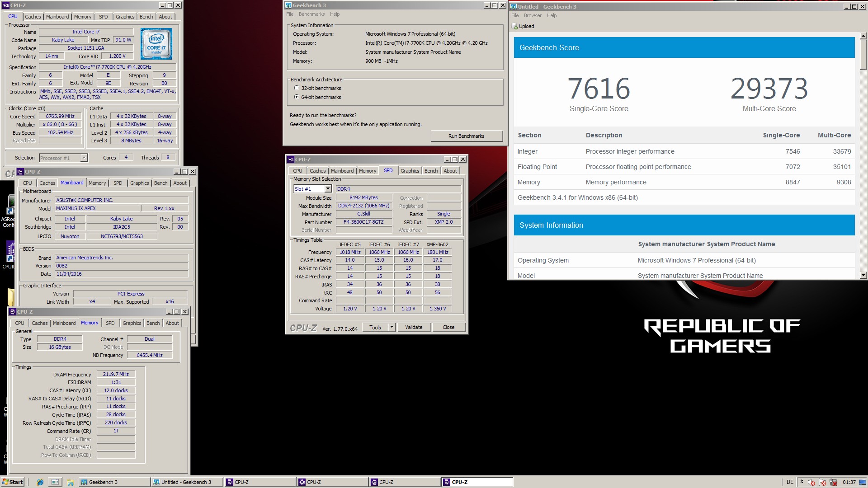Click the Validate button in CPU-Z
Viewport: 868px width, 488px height.
click(x=414, y=327)
